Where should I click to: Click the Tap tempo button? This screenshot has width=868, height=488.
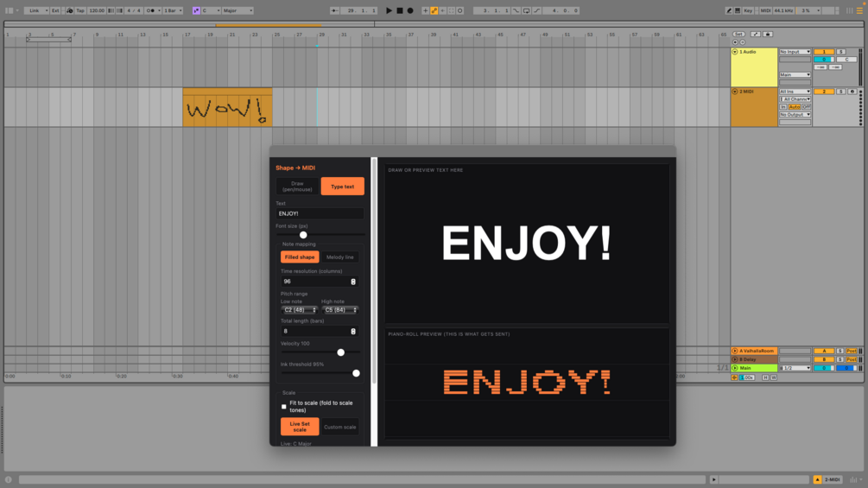(80, 10)
